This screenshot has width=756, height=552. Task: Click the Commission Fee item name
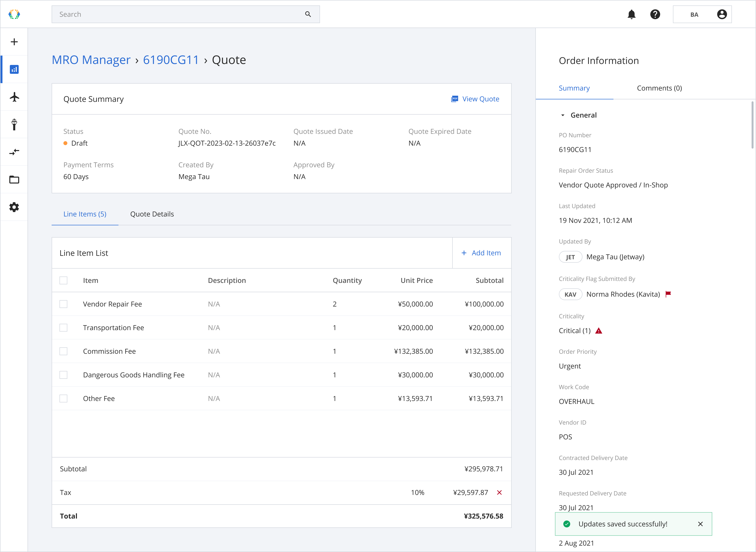(x=109, y=351)
